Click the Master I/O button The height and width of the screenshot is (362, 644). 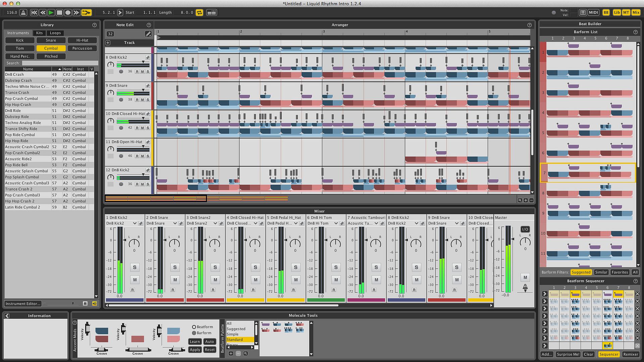tap(525, 229)
